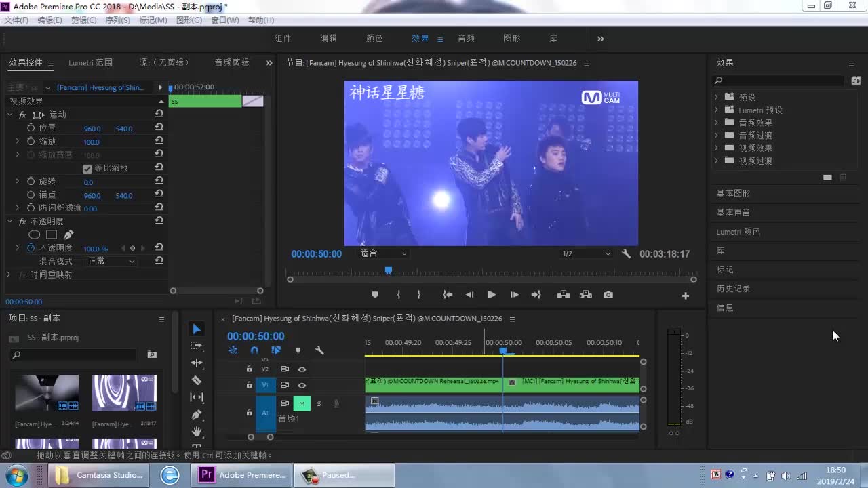
Task: Add marker from timeline header
Action: tap(298, 350)
